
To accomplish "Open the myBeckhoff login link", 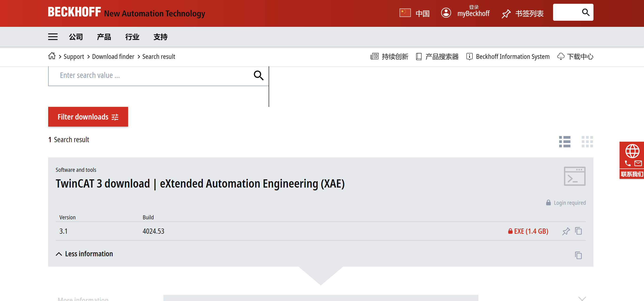I will (x=473, y=13).
